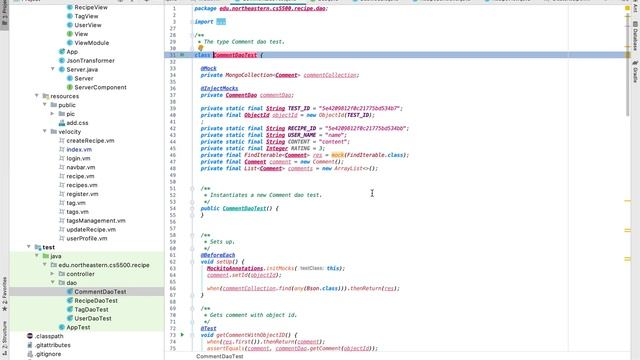Expand the folded import block on line 3
Image resolution: width=640 pixels, height=360 pixels.
pyautogui.click(x=221, y=22)
